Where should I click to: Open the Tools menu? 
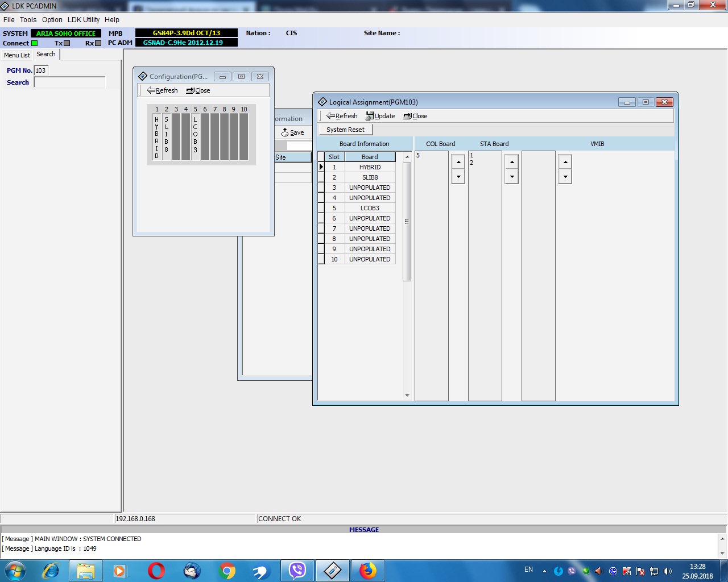pos(28,19)
